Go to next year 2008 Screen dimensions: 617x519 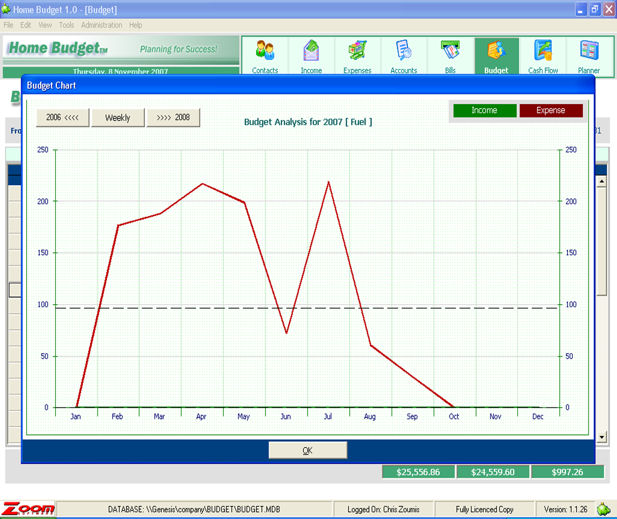click(x=173, y=117)
